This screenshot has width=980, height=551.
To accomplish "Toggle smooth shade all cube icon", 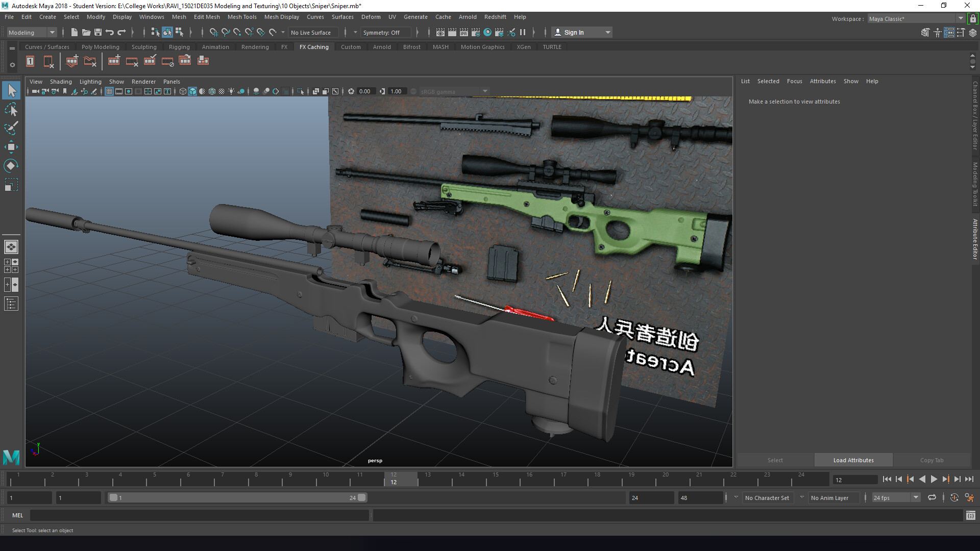I will tap(192, 91).
